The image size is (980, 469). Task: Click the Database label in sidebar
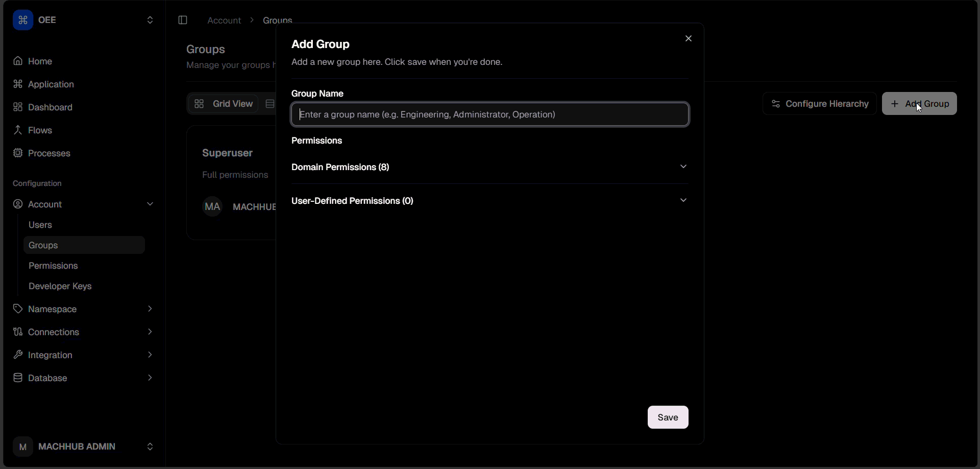(47, 378)
